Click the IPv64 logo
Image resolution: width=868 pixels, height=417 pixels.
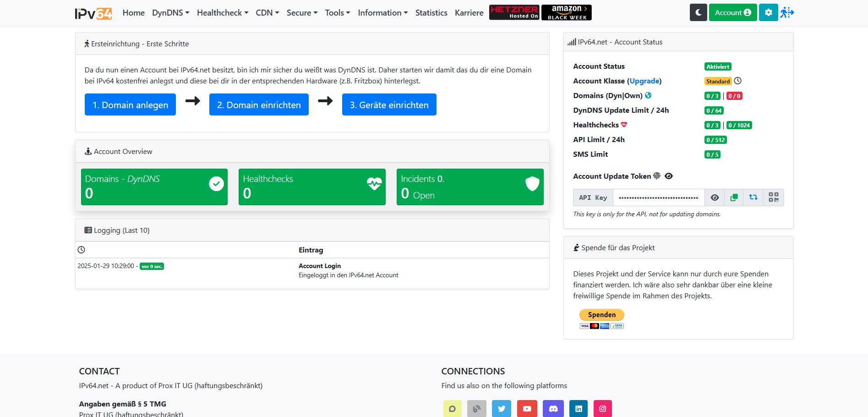[93, 13]
